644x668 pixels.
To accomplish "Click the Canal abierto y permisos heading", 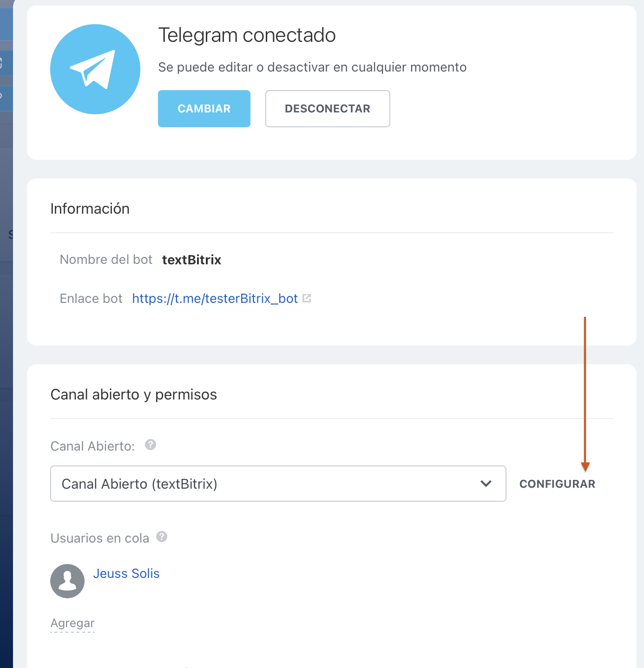I will [133, 394].
